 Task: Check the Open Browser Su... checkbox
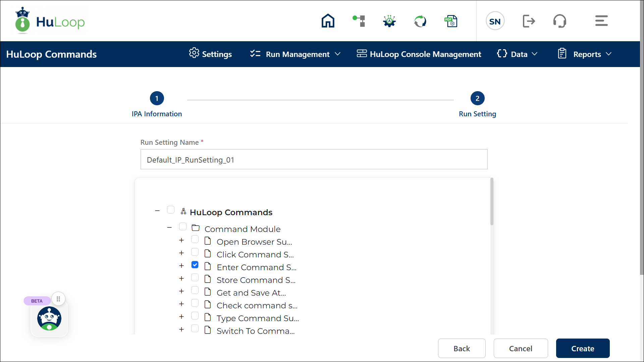[195, 239]
